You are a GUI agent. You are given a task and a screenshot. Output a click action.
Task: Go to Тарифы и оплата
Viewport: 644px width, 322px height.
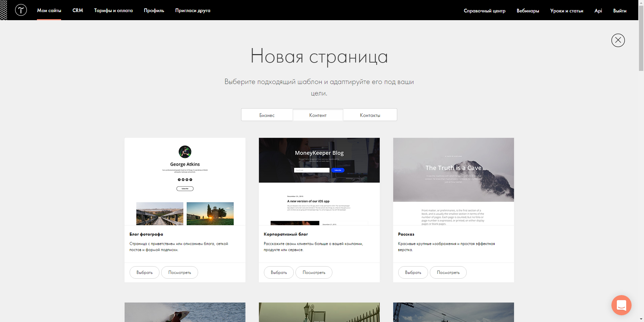point(113,10)
